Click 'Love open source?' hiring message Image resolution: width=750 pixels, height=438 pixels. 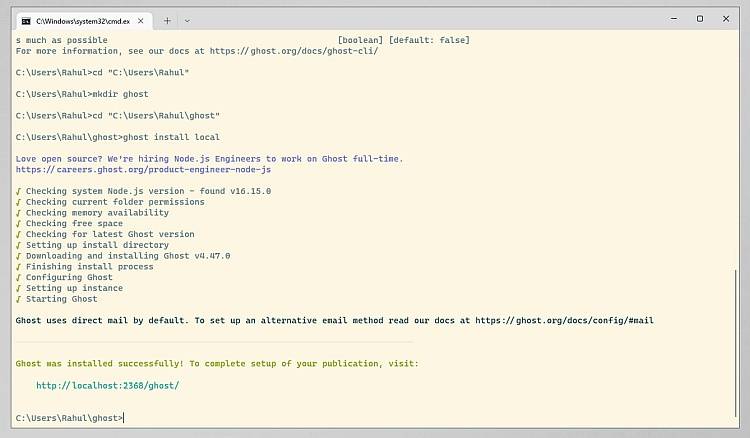tap(210, 158)
